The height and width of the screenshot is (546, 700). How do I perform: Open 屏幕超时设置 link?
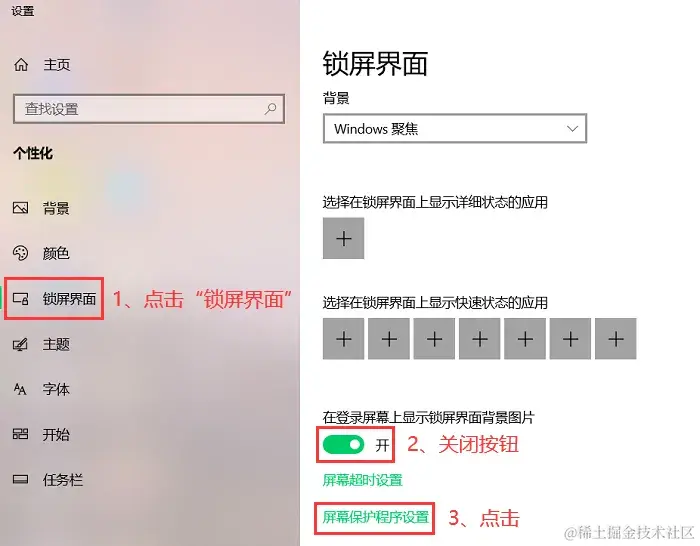[362, 480]
